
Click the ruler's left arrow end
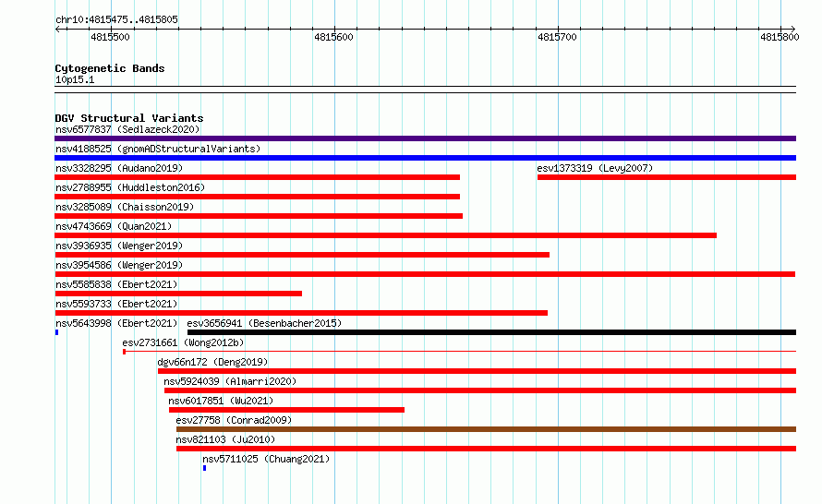click(x=57, y=29)
